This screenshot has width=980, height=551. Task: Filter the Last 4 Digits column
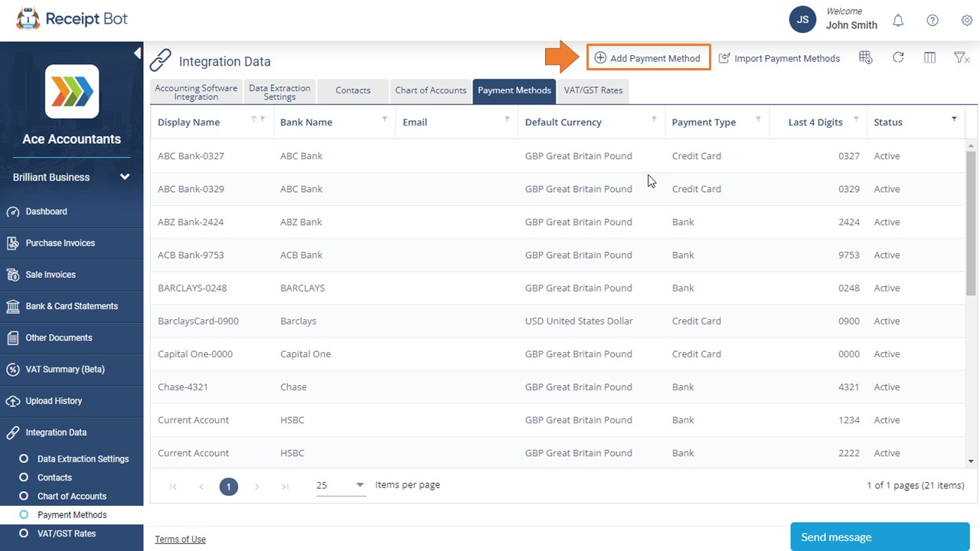[856, 119]
